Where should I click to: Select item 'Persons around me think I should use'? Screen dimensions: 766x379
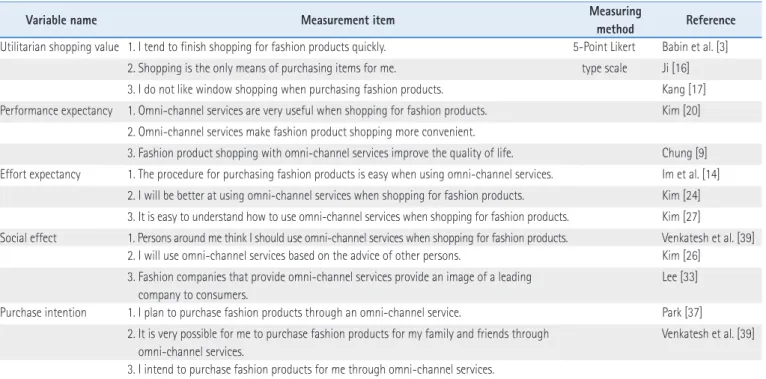point(347,238)
